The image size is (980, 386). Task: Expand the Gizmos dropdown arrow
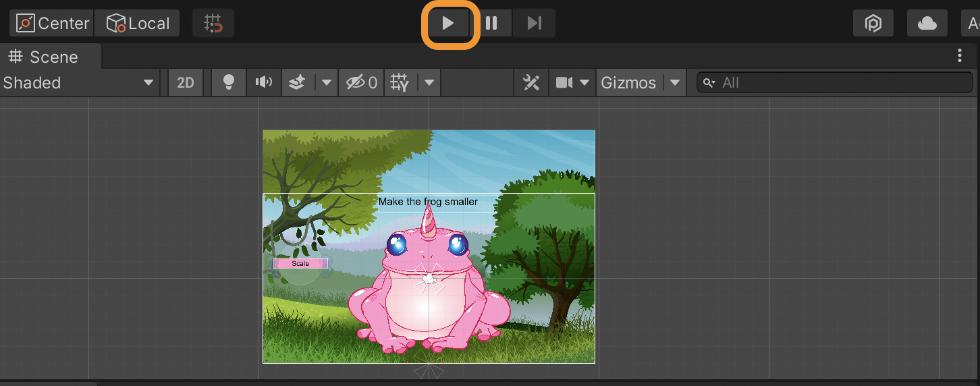674,83
